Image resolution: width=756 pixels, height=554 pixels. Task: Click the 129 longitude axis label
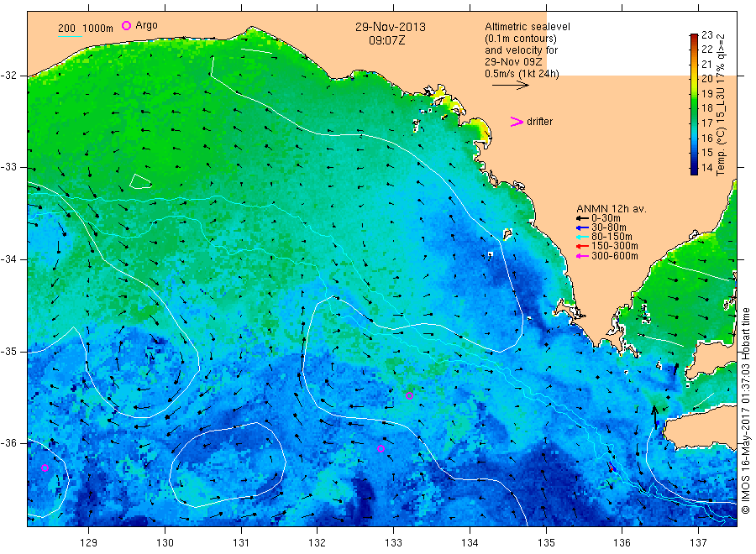[89, 542]
